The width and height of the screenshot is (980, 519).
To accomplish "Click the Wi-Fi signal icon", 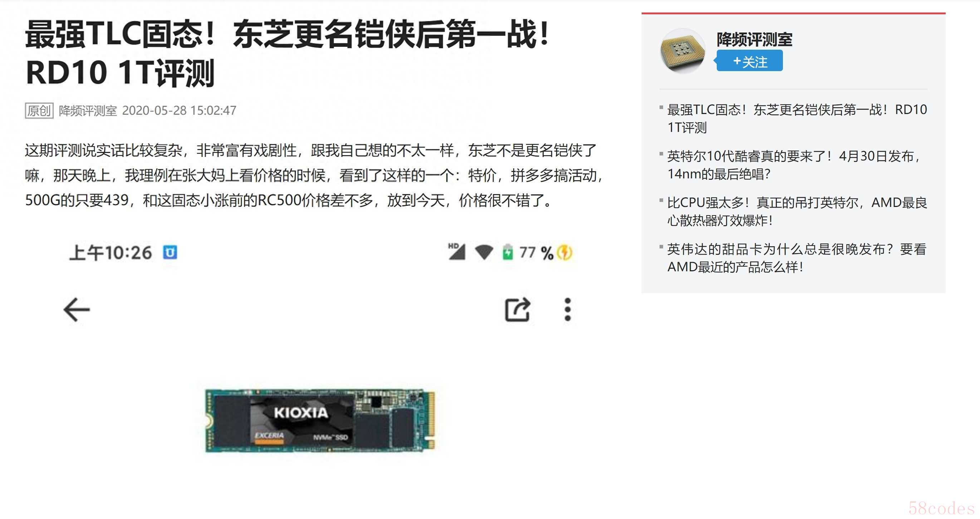I will point(484,252).
